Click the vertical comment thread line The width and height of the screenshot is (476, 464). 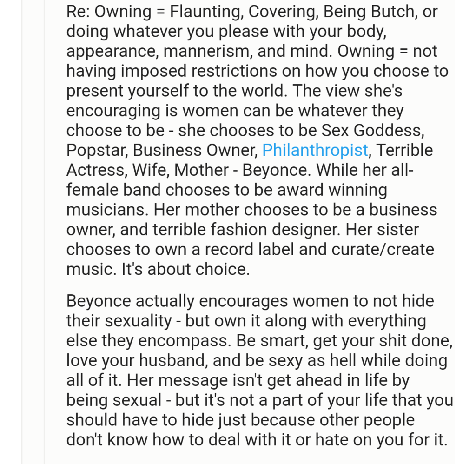point(44,232)
